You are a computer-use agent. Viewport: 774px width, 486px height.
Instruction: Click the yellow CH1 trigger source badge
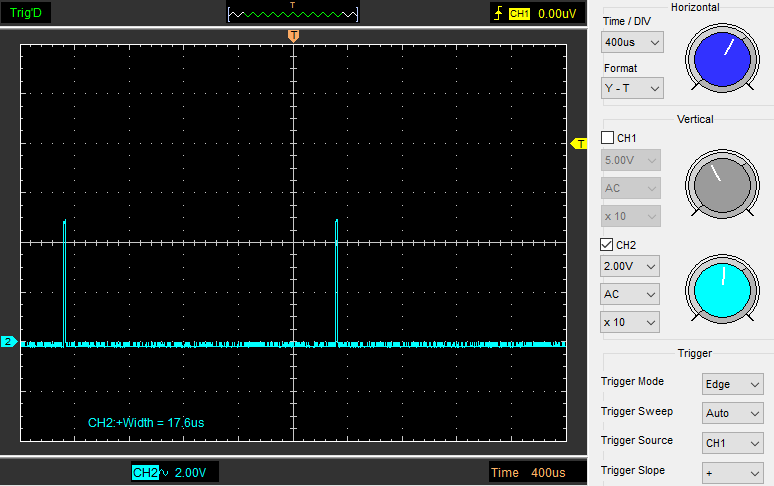click(x=519, y=14)
